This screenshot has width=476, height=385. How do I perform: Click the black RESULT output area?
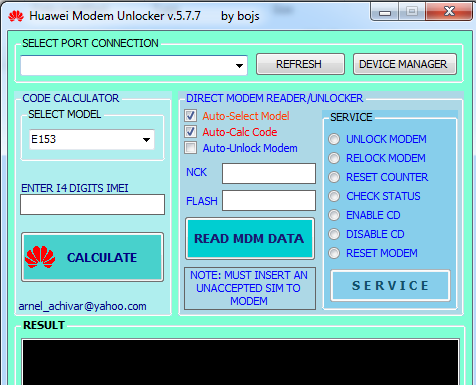pos(240,362)
